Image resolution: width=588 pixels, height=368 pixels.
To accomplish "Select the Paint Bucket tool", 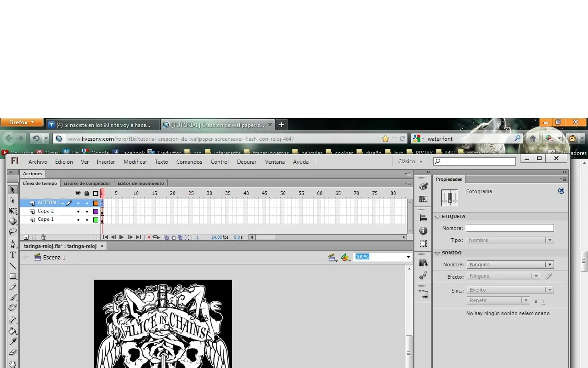I will (x=13, y=331).
